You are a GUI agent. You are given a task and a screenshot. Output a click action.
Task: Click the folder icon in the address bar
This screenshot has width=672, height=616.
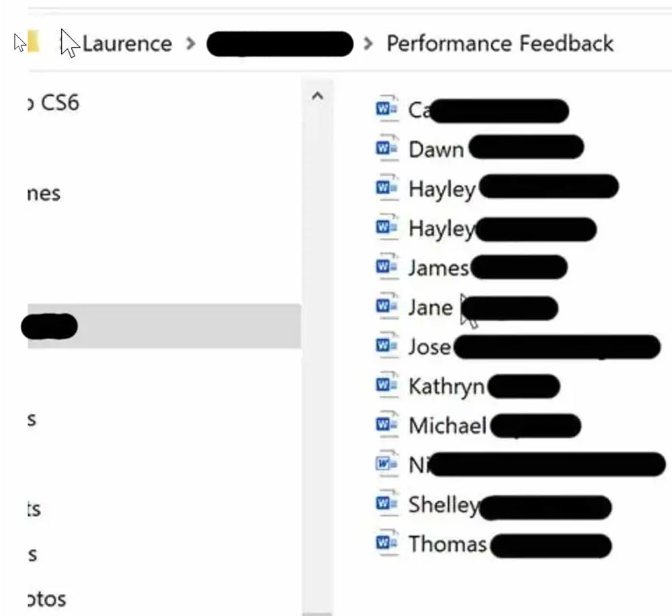click(32, 43)
